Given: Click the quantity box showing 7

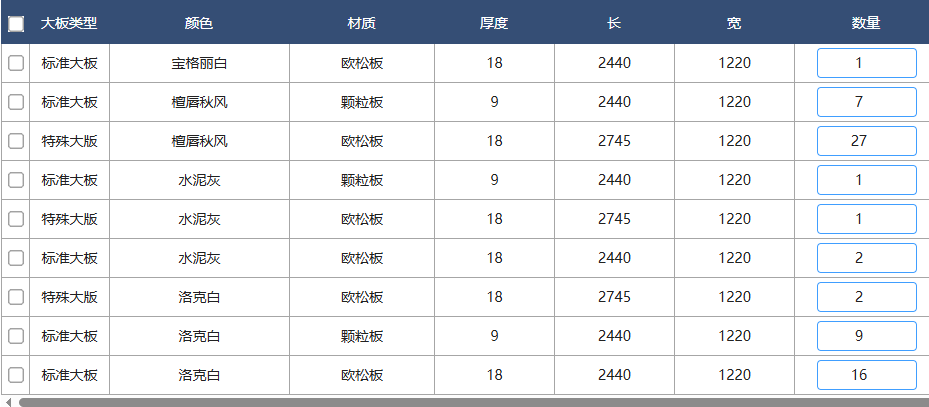Looking at the screenshot, I should [x=867, y=102].
